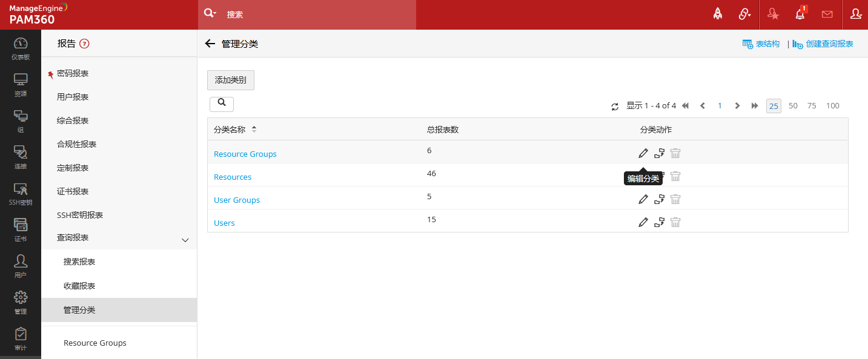Open the Resource Groups category link
This screenshot has height=359, width=868.
coord(245,154)
